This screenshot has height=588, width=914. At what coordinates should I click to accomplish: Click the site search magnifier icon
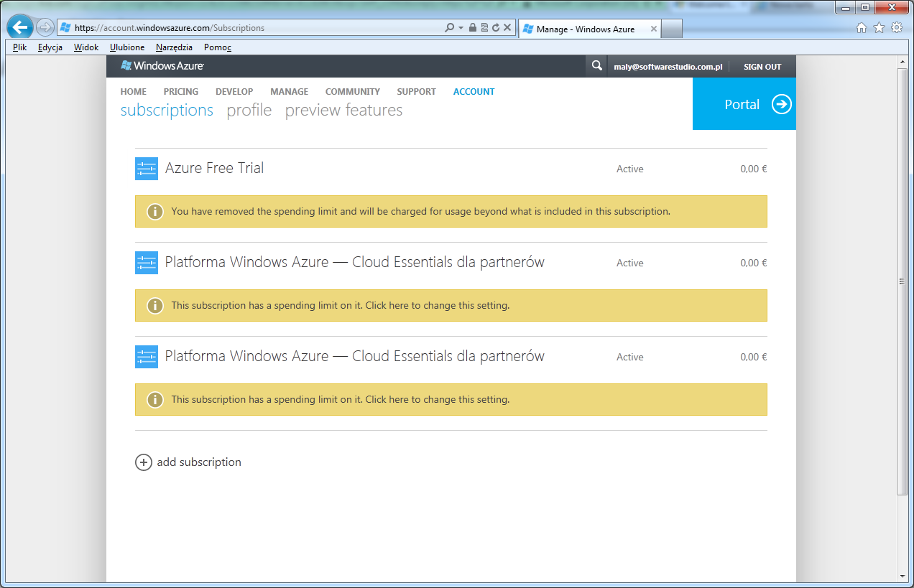pyautogui.click(x=596, y=66)
